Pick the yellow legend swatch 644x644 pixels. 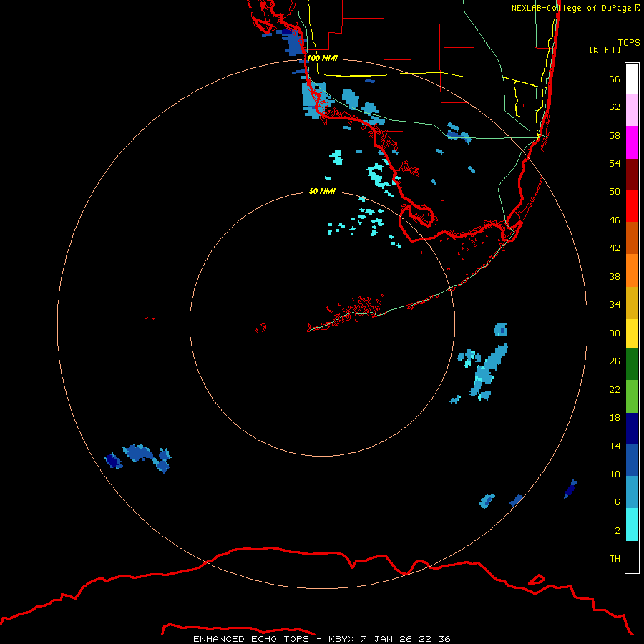(632, 333)
